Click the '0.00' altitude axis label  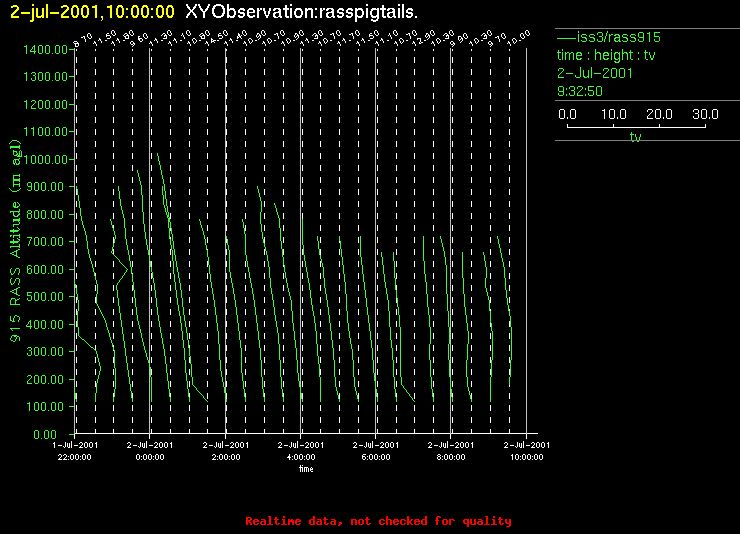click(45, 434)
